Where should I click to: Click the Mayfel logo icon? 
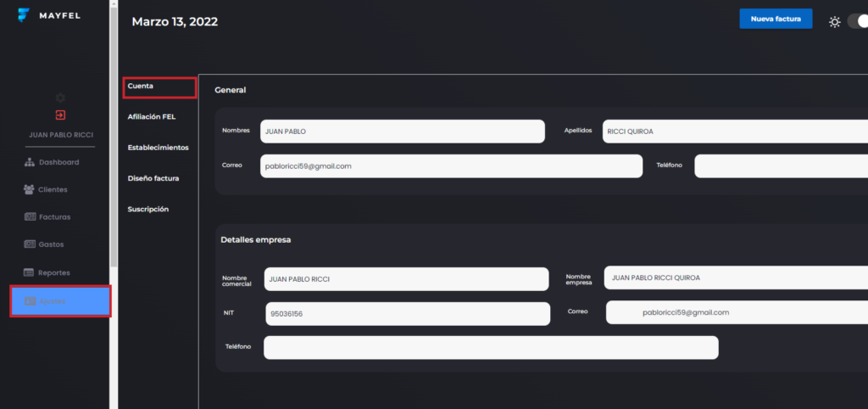tap(24, 15)
